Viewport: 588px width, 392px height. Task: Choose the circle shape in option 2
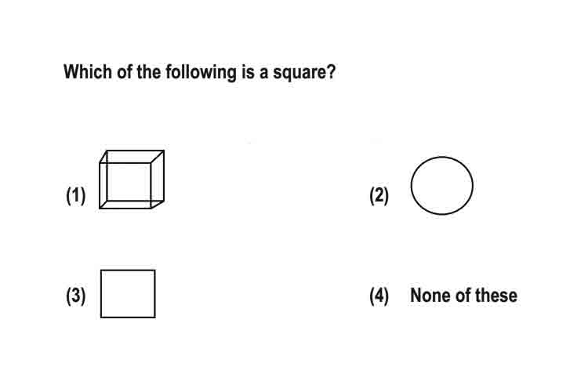point(441,186)
